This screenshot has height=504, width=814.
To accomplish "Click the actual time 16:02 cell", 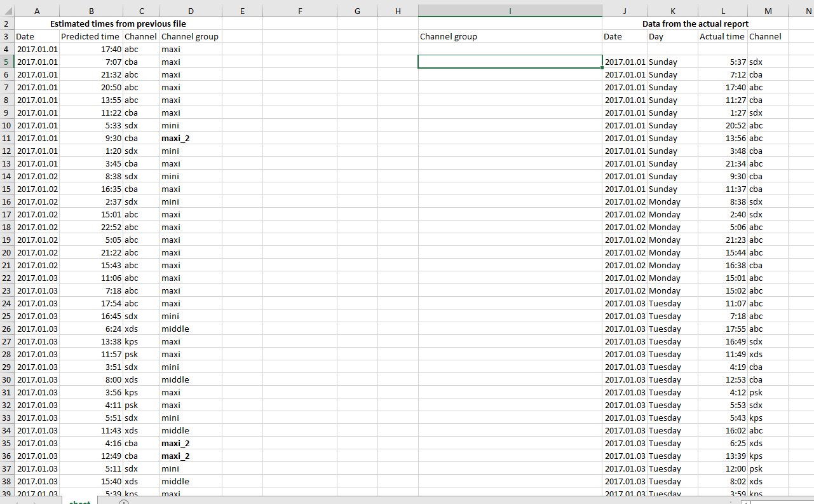I will pyautogui.click(x=723, y=430).
